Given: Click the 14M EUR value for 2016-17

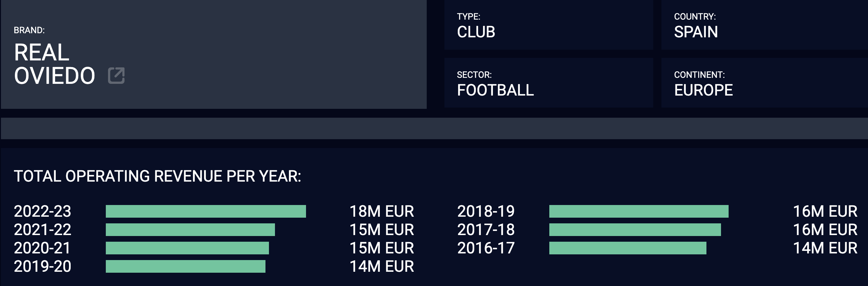Looking at the screenshot, I should (825, 248).
